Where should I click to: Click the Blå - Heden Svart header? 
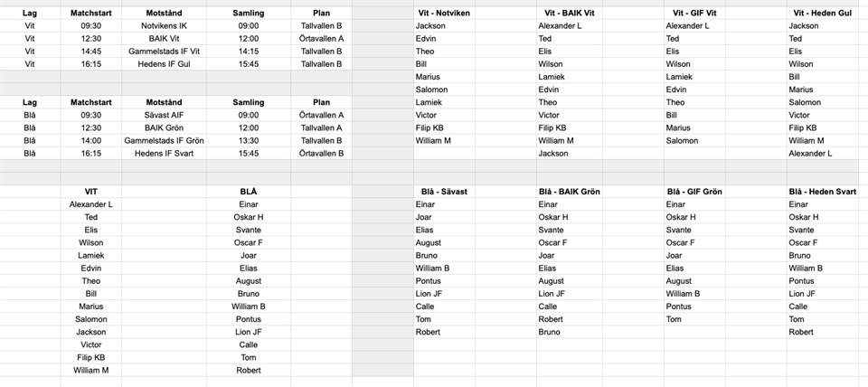822,192
